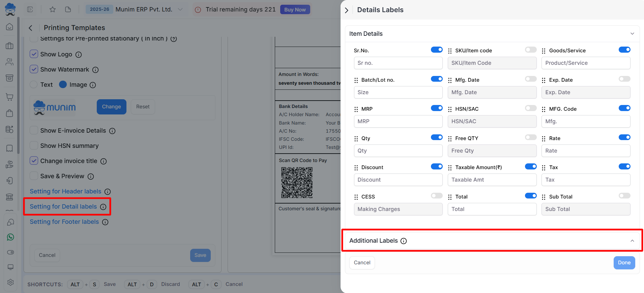This screenshot has height=293, width=644.
Task: Click the info icon next to Additional Labels
Action: click(404, 241)
